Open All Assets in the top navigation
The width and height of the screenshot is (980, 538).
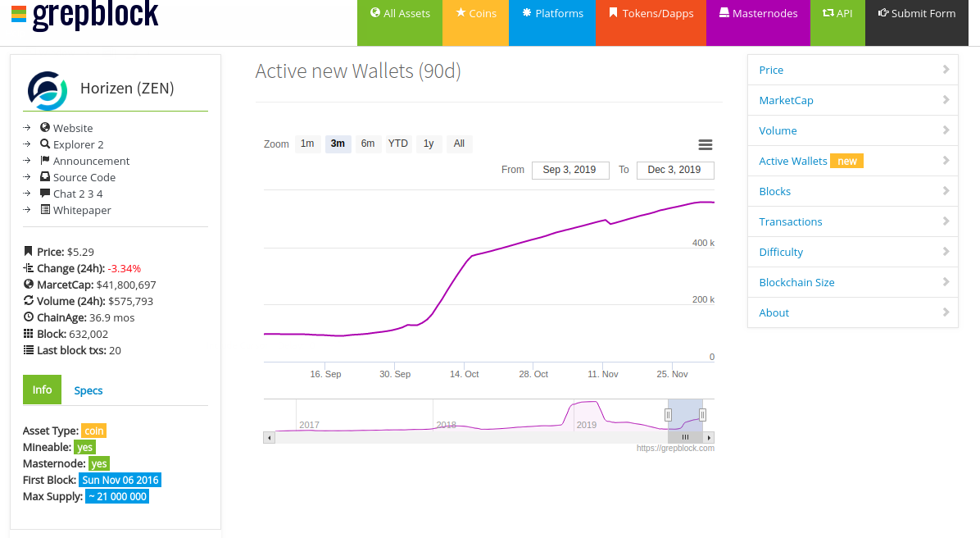coord(400,22)
